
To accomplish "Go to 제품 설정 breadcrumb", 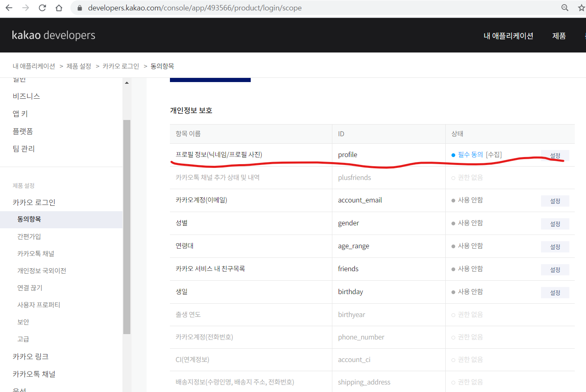I will 79,66.
